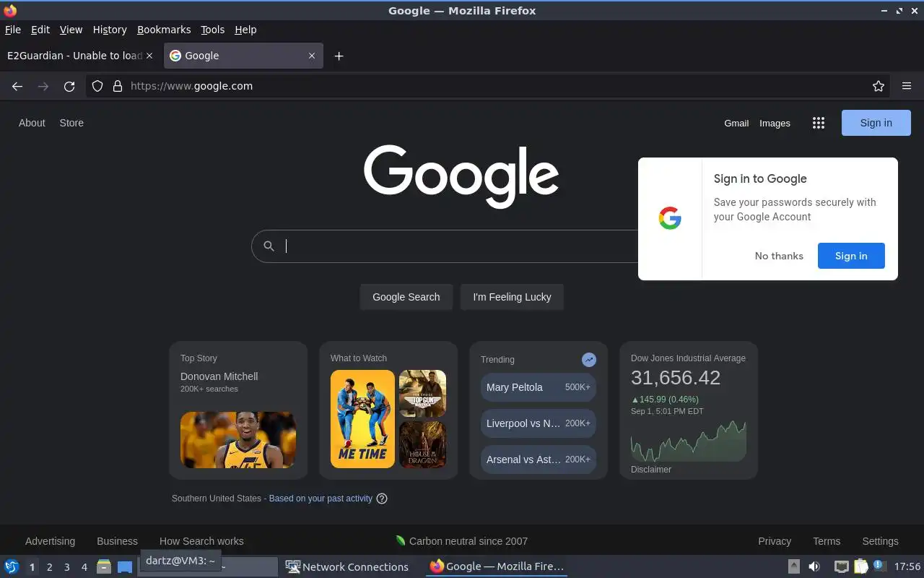Open How Search works footer link
Viewport: 924px width, 578px height.
(x=201, y=541)
